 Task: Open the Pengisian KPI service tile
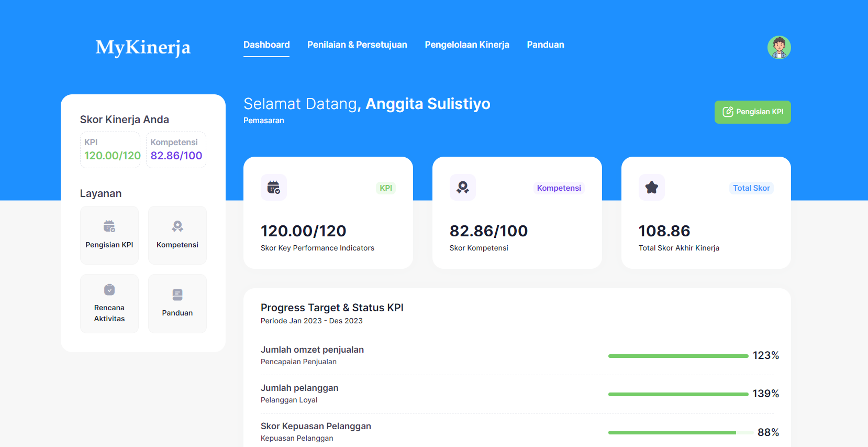pos(109,235)
